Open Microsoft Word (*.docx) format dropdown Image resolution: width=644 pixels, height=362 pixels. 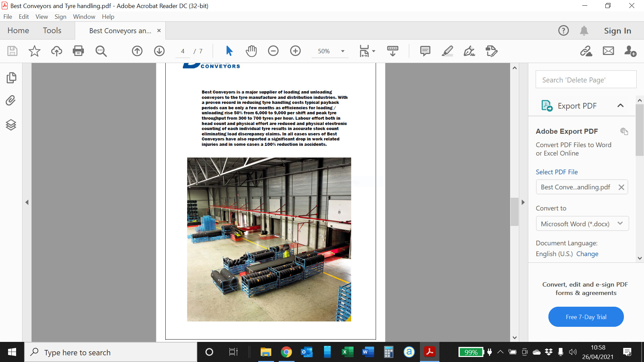[582, 224]
